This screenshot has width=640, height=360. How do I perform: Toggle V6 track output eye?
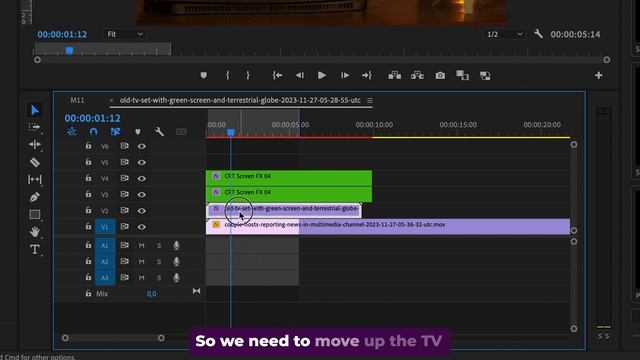click(142, 146)
